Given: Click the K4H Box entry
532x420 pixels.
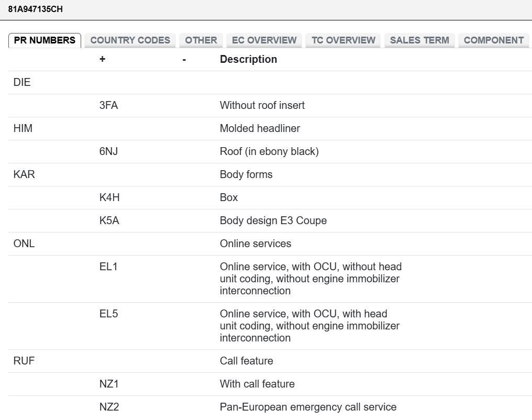Looking at the screenshot, I should point(270,198).
